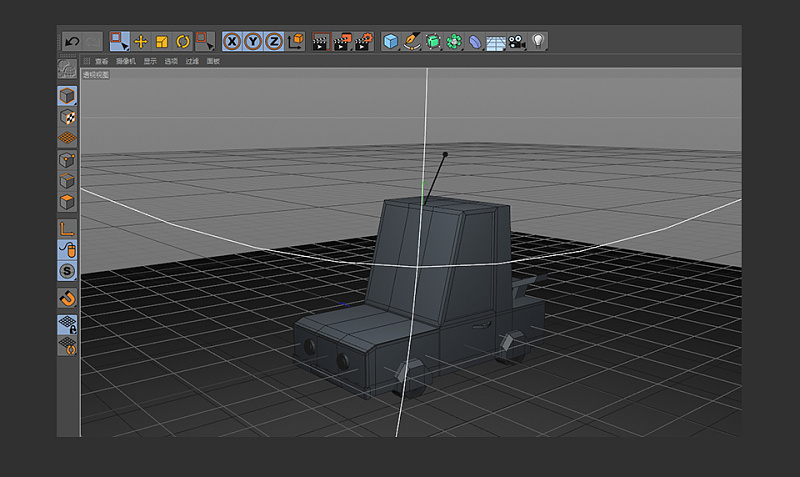Click the viewport menu grip handle
Image resolution: width=800 pixels, height=477 pixels.
[87, 61]
